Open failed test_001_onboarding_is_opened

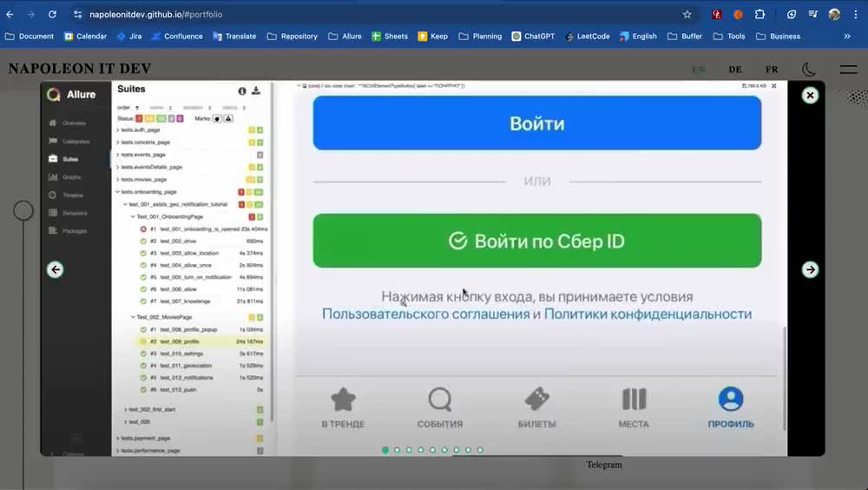tap(204, 228)
